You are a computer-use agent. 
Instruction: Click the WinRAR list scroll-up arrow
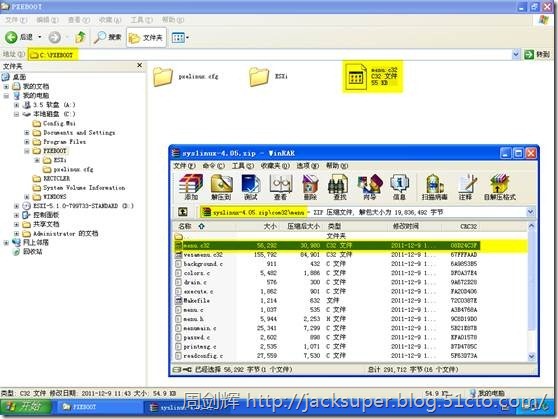pyautogui.click(x=531, y=226)
